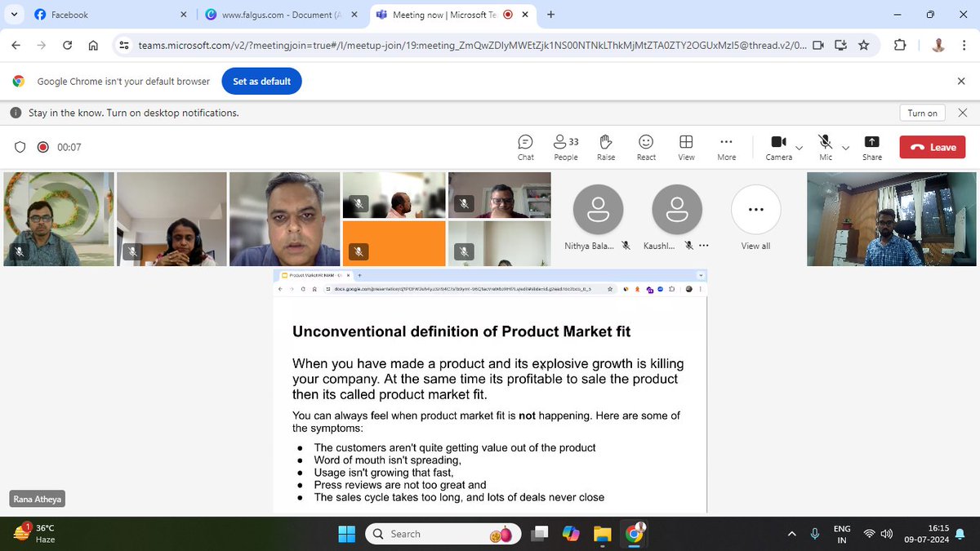Click the shared slide title about Product Market fit
Image resolution: width=980 pixels, height=551 pixels.
pos(461,331)
